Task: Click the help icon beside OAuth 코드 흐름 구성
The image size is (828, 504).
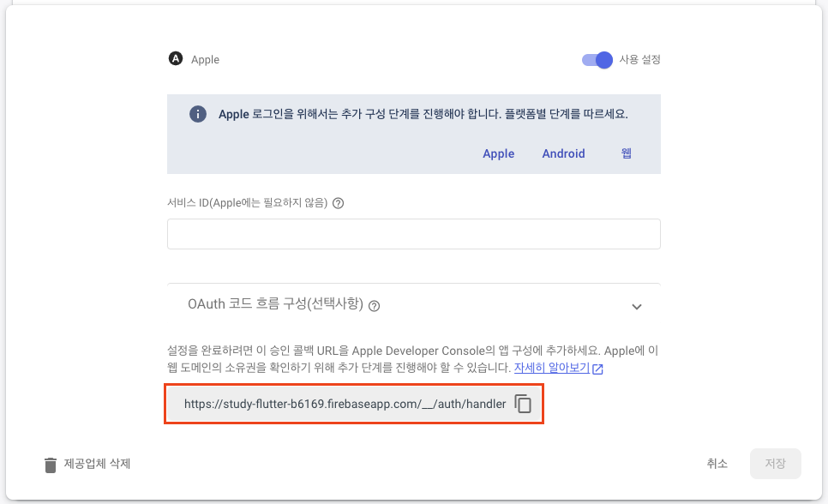Action: 374,306
